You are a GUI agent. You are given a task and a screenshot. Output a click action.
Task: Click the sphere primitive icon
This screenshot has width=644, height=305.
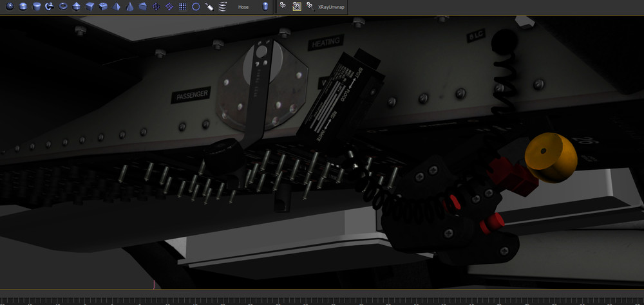click(x=9, y=7)
